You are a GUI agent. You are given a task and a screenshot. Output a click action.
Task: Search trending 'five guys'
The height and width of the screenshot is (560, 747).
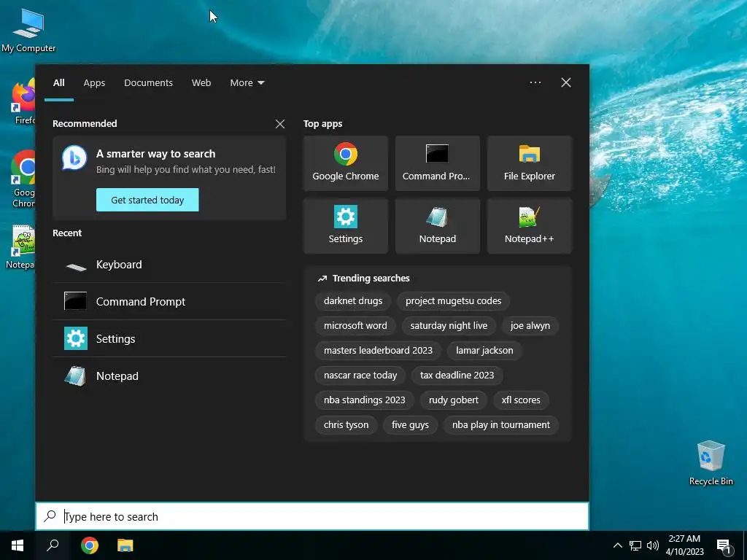410,425
